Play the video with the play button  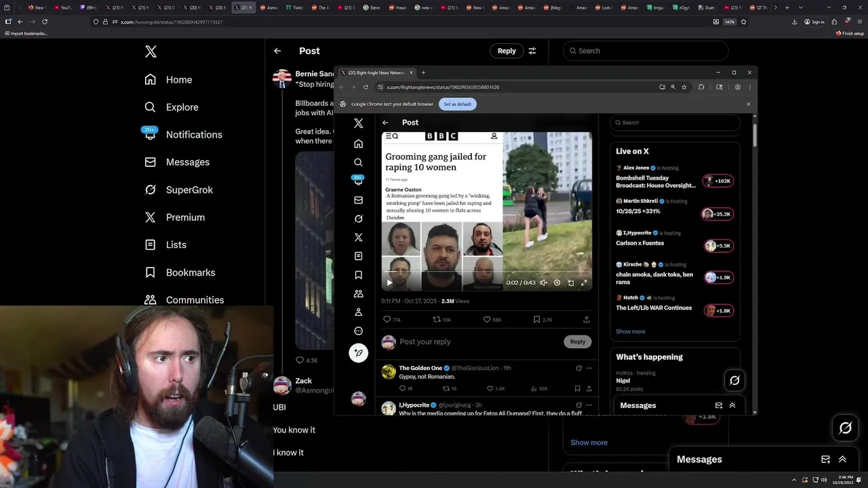coord(389,283)
